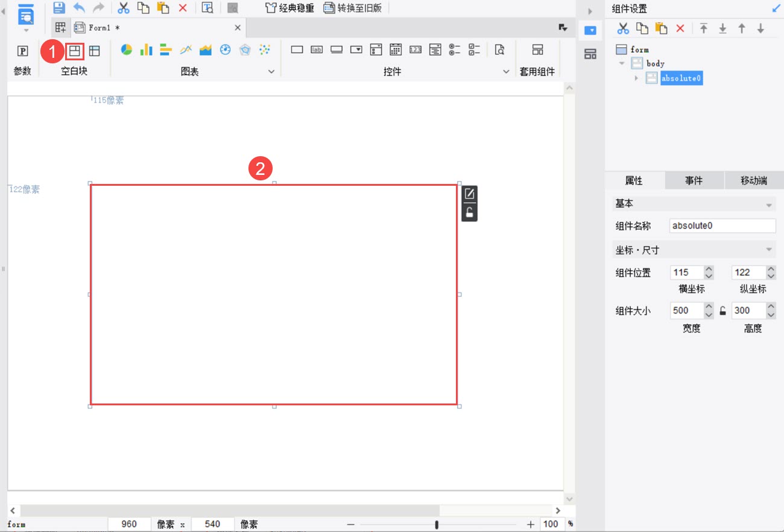Move component to bottom layer
Image resolution: width=784 pixels, height=532 pixels.
(722, 28)
